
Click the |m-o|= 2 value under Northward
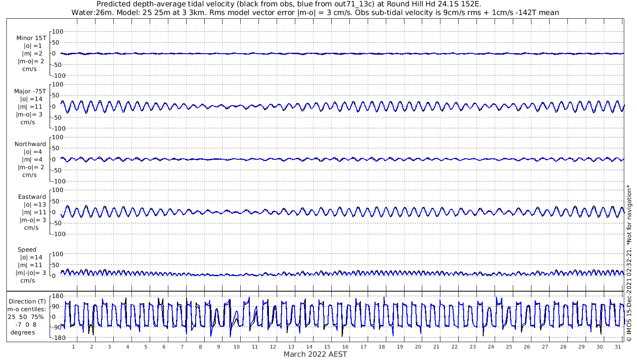coord(31,167)
